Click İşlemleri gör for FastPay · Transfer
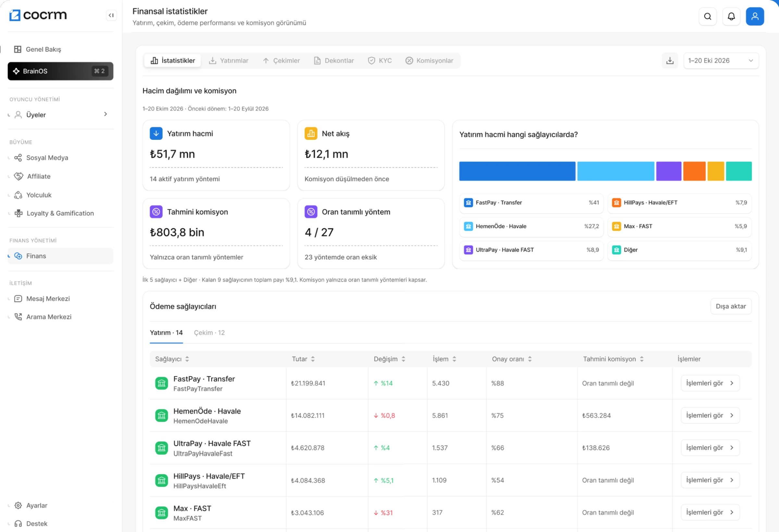779x532 pixels. point(710,383)
